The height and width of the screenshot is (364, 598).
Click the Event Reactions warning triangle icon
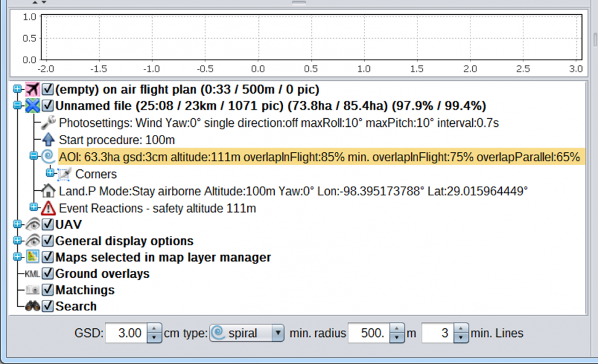48,208
